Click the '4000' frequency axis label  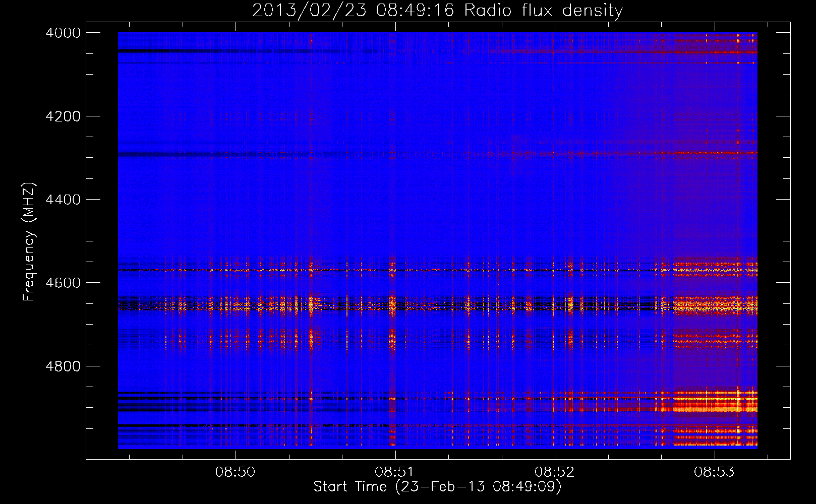[63, 33]
